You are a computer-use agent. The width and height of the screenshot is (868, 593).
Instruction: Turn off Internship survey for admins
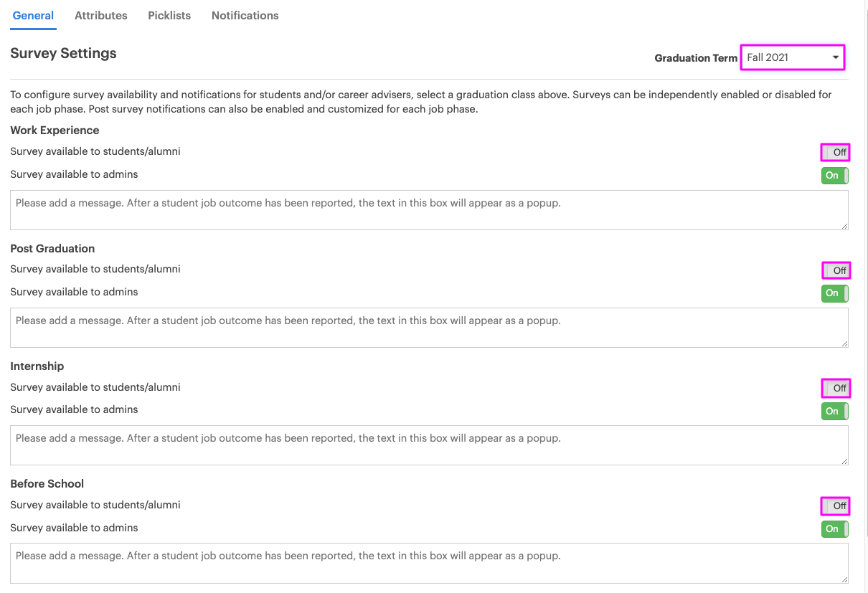[835, 411]
